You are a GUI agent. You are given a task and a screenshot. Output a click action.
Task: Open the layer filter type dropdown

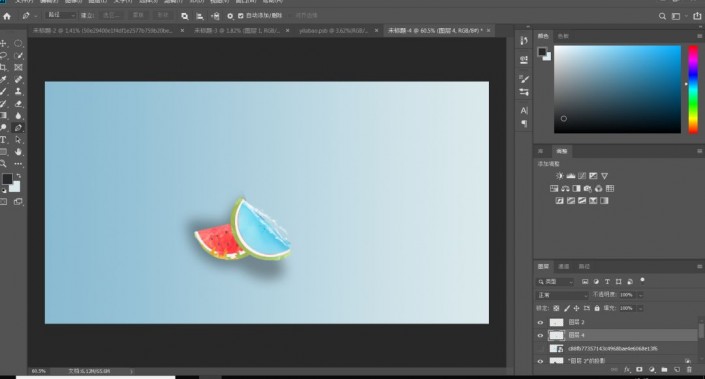click(555, 282)
